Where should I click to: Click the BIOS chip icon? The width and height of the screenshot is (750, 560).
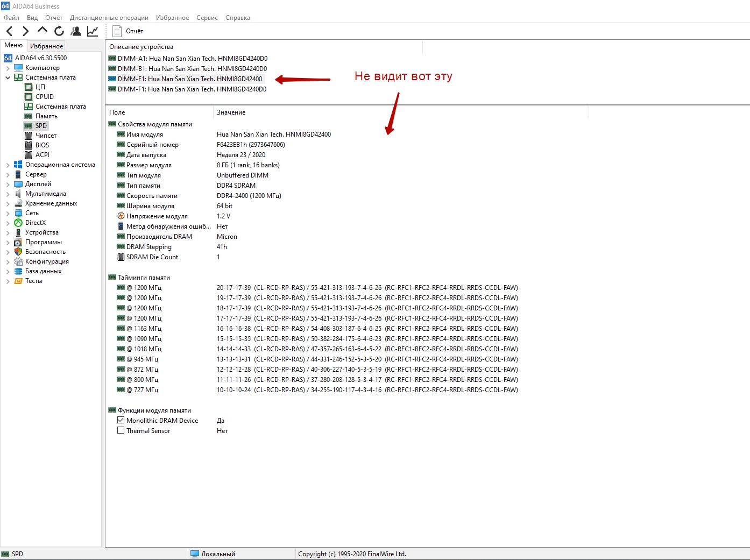pos(29,145)
